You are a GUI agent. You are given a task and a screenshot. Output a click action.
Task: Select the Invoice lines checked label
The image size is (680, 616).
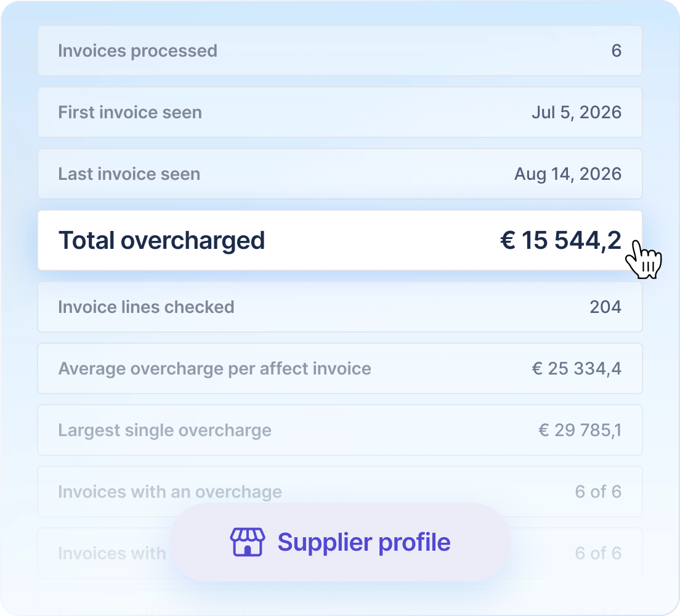pyautogui.click(x=146, y=307)
